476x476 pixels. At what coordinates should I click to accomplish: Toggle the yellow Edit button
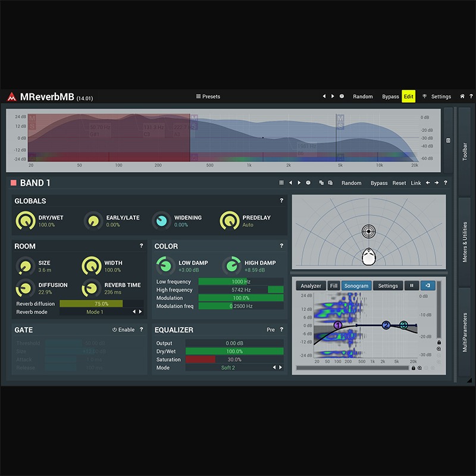point(408,96)
